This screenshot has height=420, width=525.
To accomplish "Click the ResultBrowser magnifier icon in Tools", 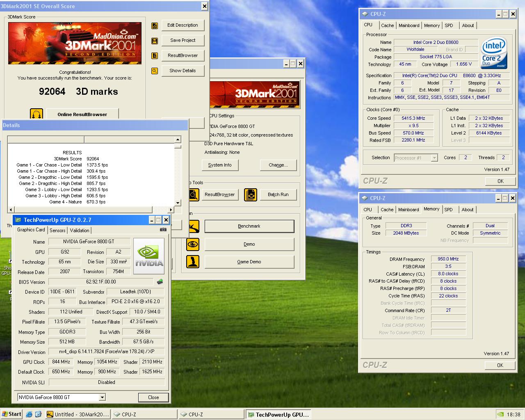I will click(x=194, y=195).
